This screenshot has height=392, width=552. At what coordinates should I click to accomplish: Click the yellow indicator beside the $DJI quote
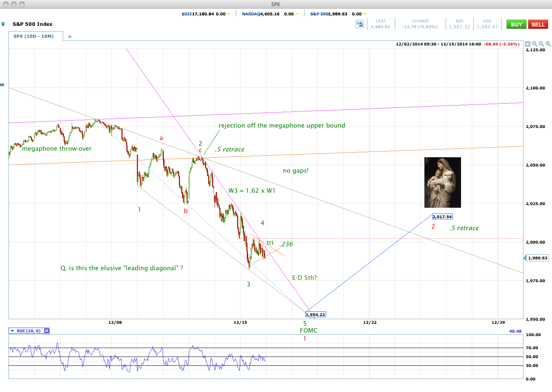pos(229,14)
